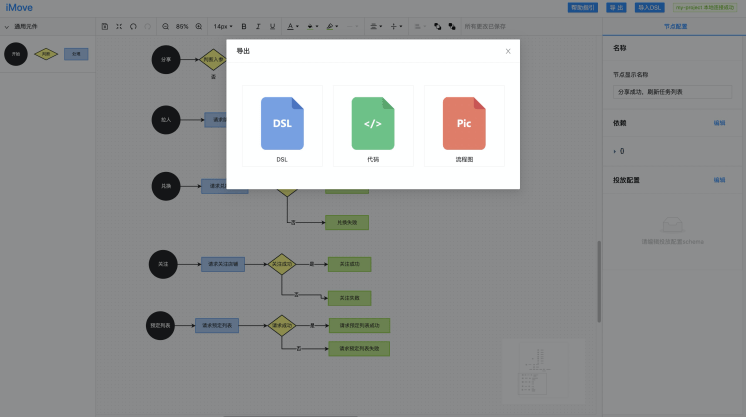This screenshot has height=417, width=746.
Task: Click the fit-to-screen icon in the toolbar
Action: [119, 27]
